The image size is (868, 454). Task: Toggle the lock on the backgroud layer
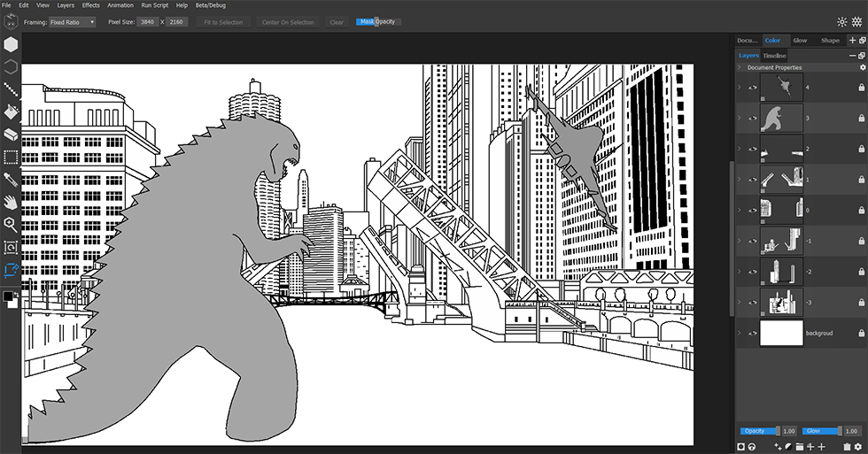[x=861, y=333]
